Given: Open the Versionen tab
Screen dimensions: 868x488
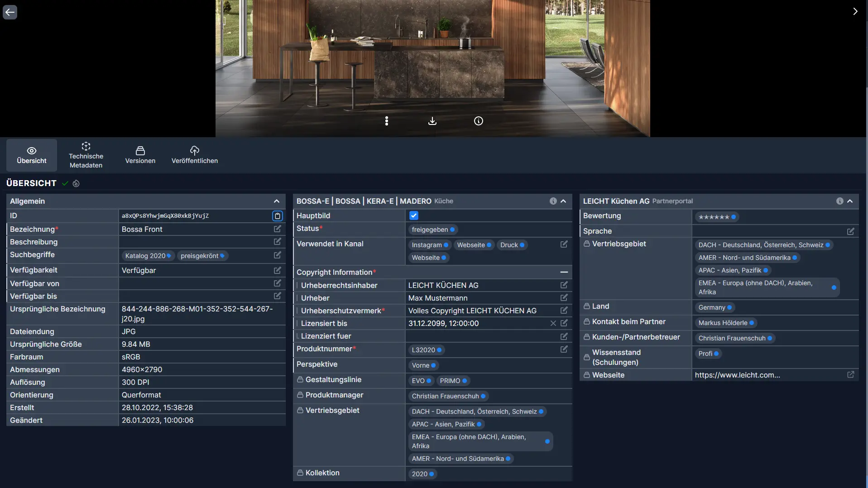Looking at the screenshot, I should pos(140,155).
